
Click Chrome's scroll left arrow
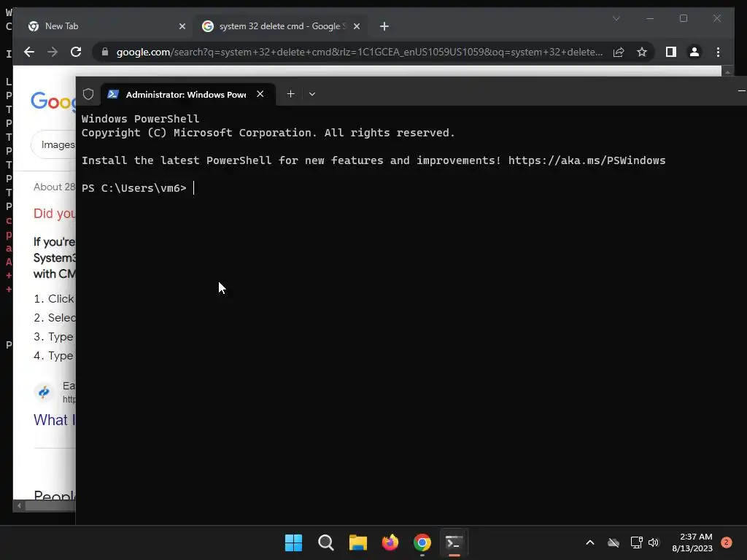pyautogui.click(x=19, y=506)
